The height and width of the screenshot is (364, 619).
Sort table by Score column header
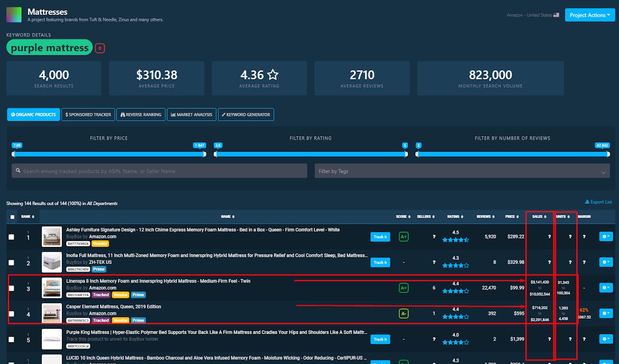click(x=403, y=217)
